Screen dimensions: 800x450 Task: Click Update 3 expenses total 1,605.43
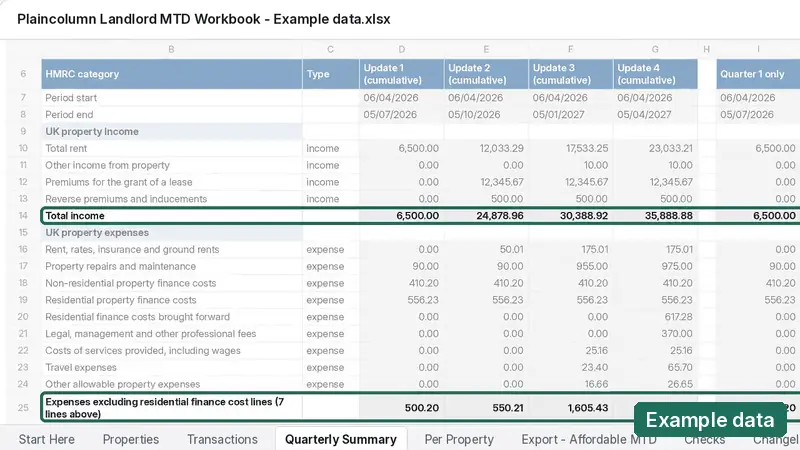[x=570, y=408]
